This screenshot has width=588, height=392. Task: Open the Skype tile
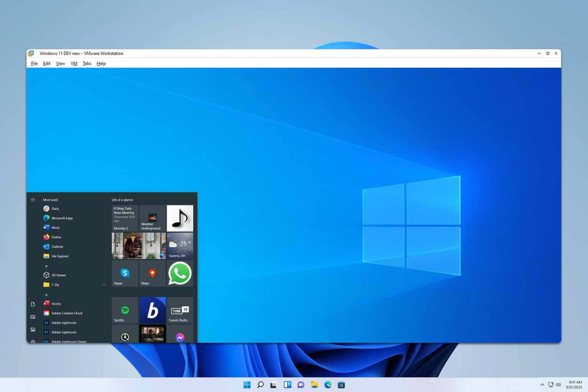pos(125,273)
